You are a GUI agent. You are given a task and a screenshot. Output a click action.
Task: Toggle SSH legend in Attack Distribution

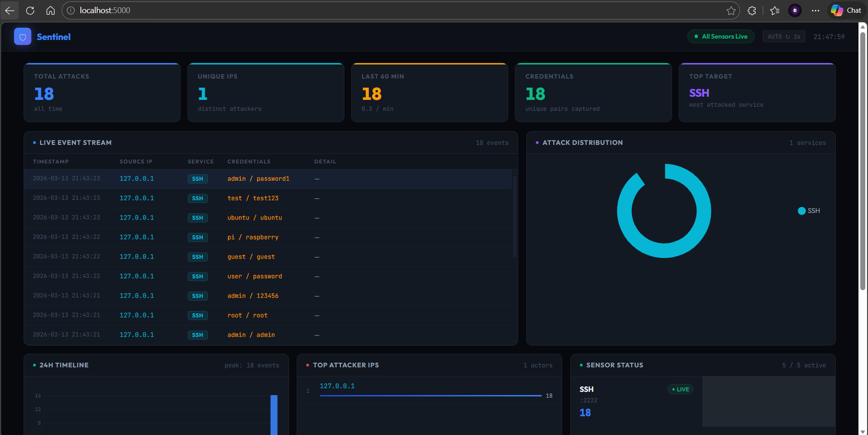(809, 211)
